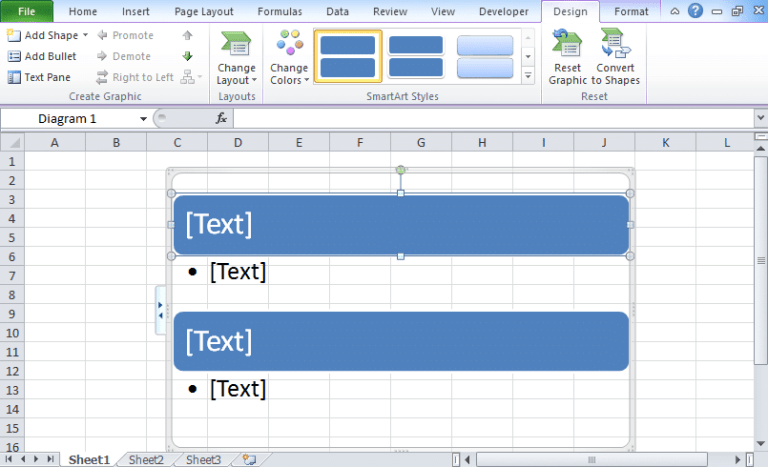The image size is (768, 467).
Task: Minimize the ribbon with caret icon
Action: (675, 11)
